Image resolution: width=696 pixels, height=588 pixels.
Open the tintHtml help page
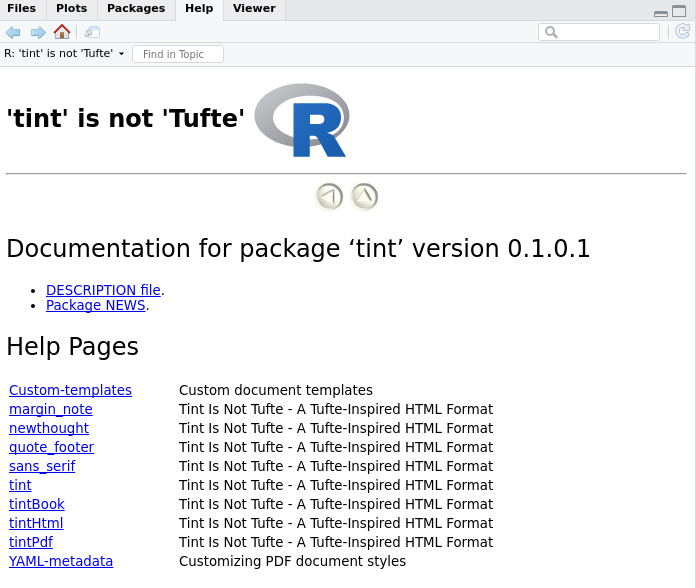click(36, 523)
